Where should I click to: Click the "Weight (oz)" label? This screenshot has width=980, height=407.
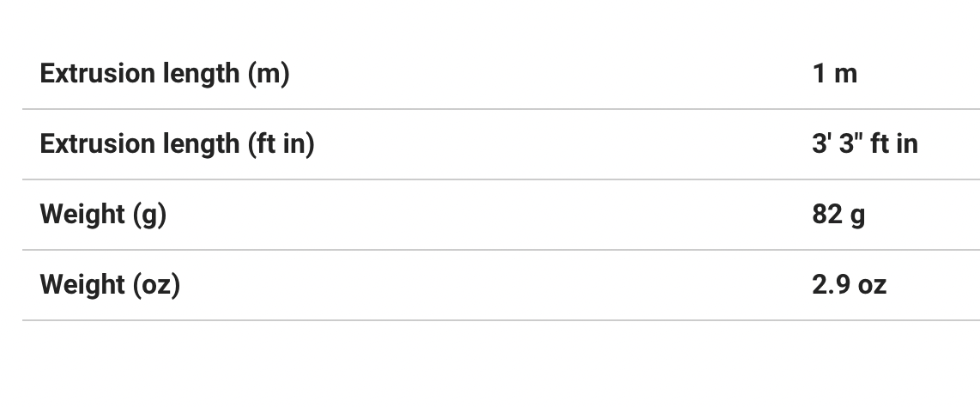tap(110, 285)
